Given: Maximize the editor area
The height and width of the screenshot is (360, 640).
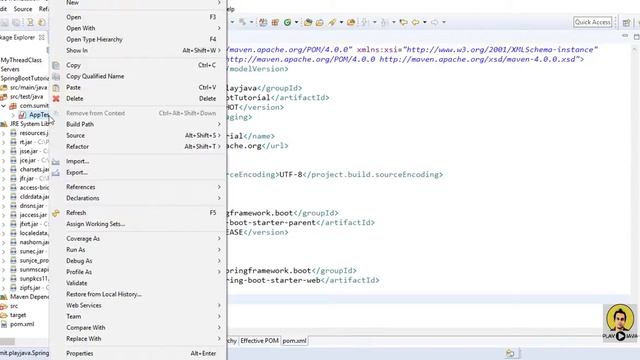Looking at the screenshot, I should point(636,36).
